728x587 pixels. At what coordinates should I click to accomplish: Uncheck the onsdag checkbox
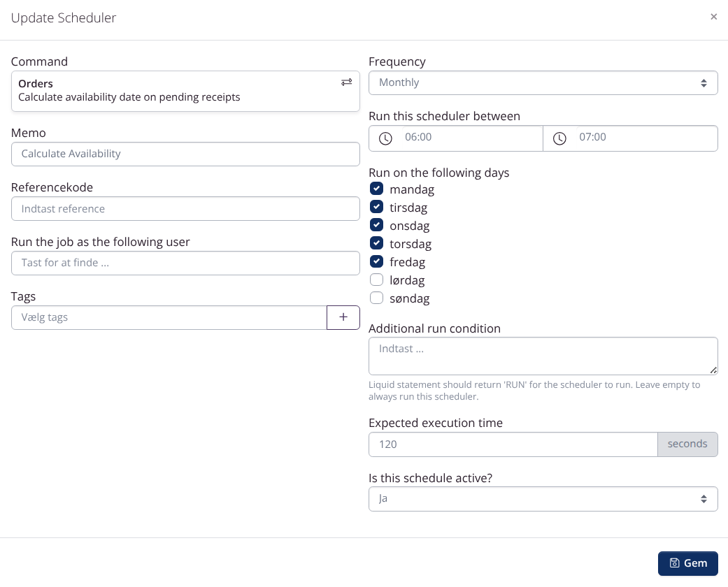(376, 224)
